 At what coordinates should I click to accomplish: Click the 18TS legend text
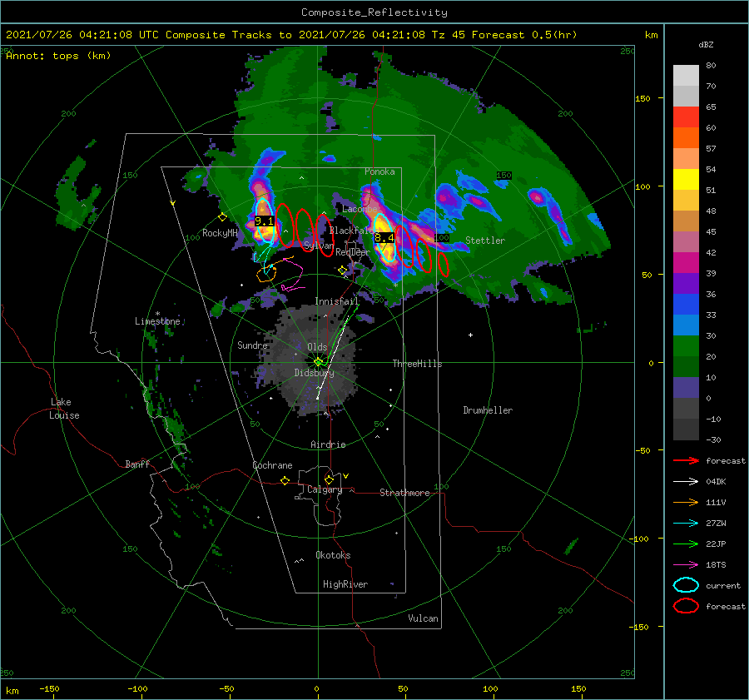point(716,565)
